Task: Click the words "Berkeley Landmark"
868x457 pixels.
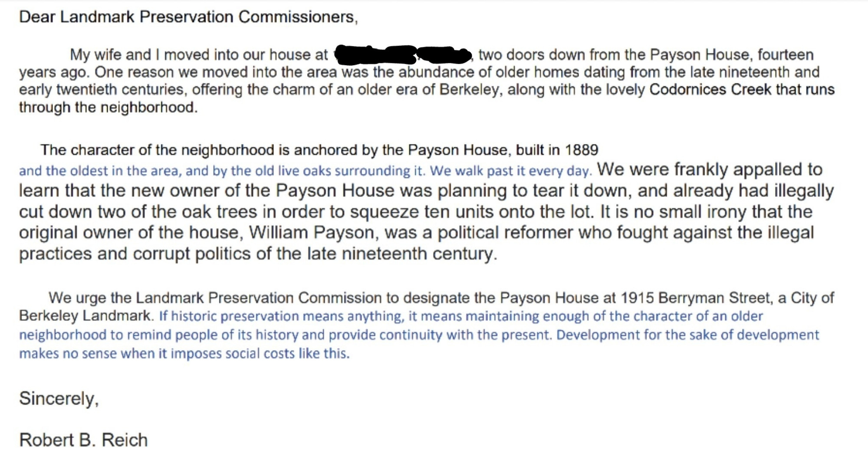Action: coord(85,316)
